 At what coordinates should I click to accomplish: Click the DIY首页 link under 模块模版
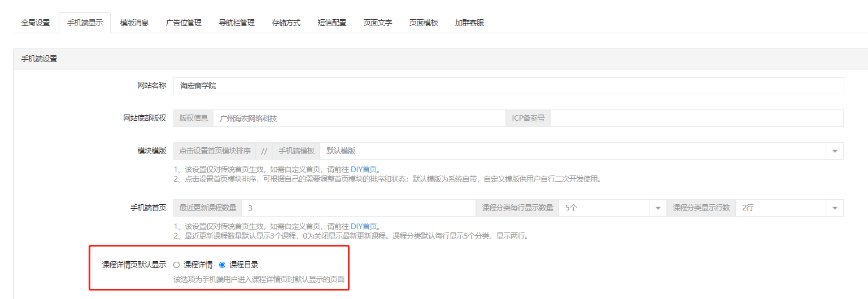pos(364,169)
